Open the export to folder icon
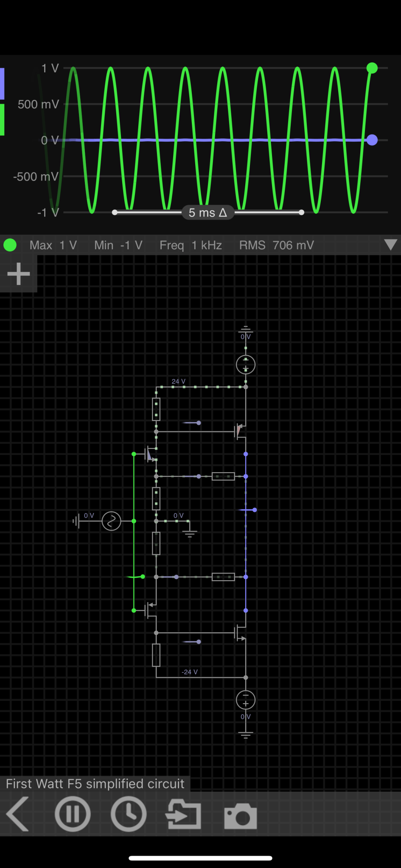 pos(183,814)
